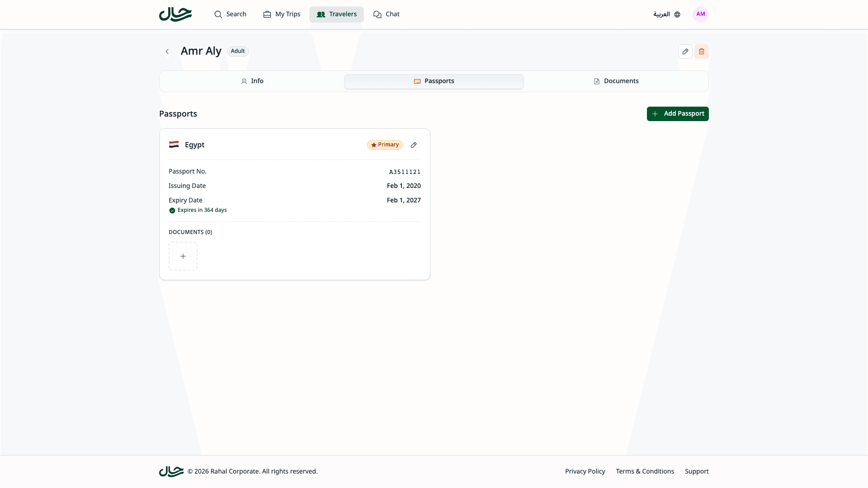The width and height of the screenshot is (868, 488).
Task: Click the back arrow beside Amr Aly
Action: point(167,52)
